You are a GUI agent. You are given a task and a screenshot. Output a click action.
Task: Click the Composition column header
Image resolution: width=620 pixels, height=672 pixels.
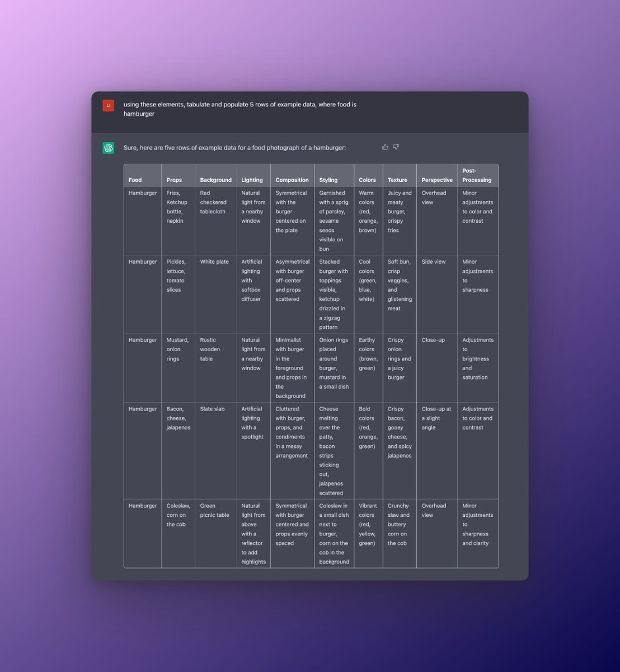click(x=292, y=180)
